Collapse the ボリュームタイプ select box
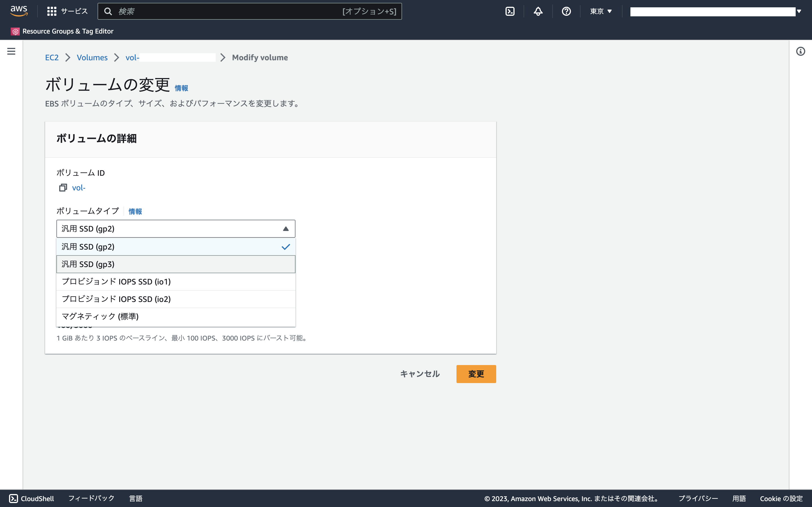The height and width of the screenshot is (507, 812). click(x=176, y=228)
